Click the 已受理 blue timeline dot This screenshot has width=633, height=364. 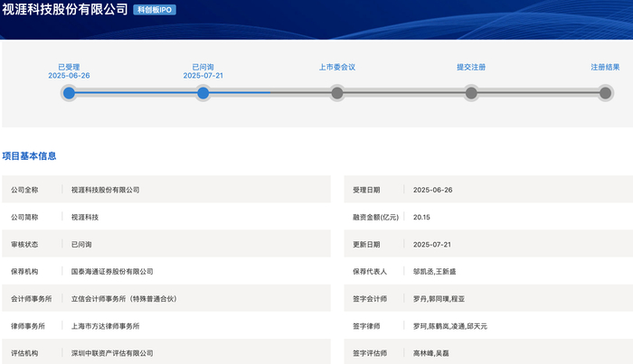[69, 93]
